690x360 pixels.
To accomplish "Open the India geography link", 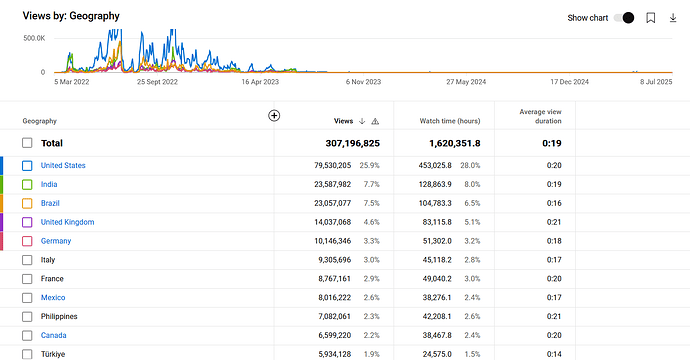I will point(49,184).
